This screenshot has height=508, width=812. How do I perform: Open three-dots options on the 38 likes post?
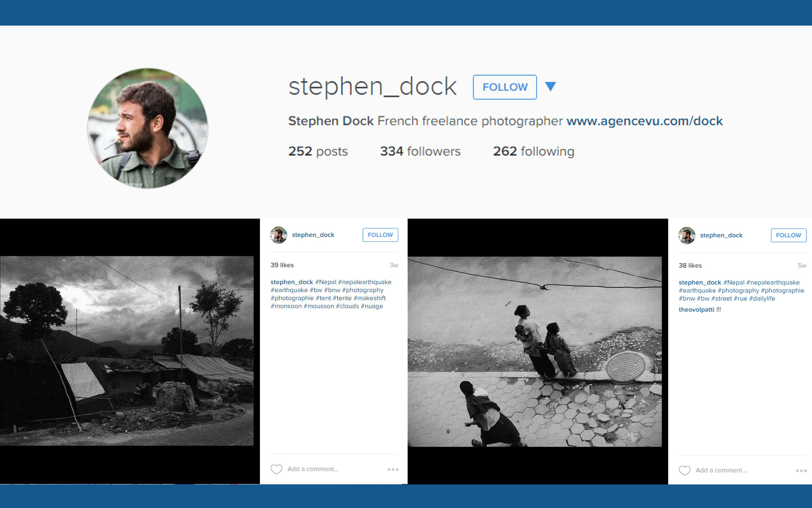click(801, 471)
